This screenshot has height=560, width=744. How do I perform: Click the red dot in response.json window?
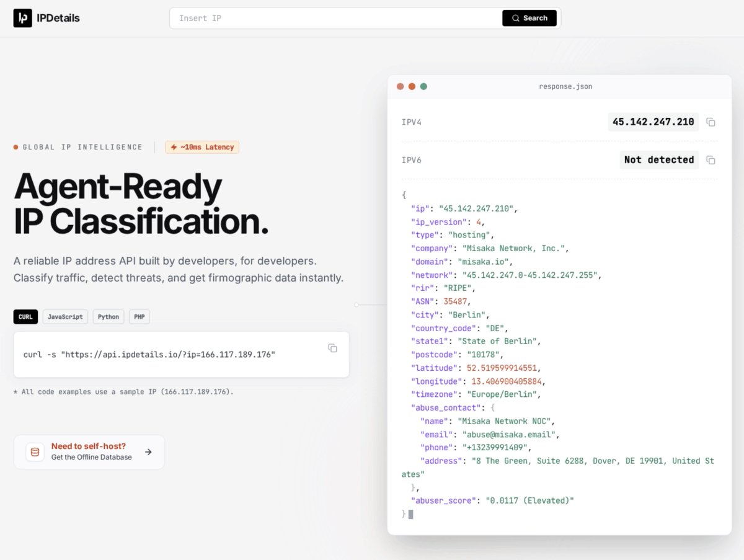(400, 86)
